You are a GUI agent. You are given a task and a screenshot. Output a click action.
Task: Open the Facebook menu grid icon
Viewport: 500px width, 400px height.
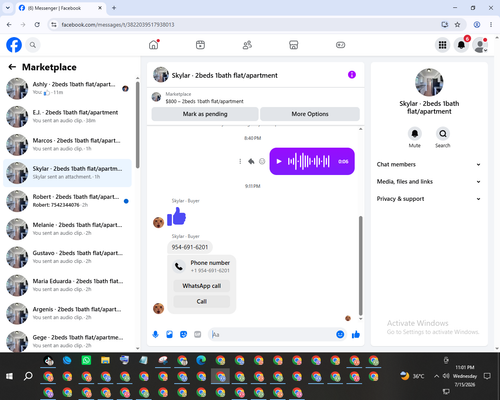(442, 45)
